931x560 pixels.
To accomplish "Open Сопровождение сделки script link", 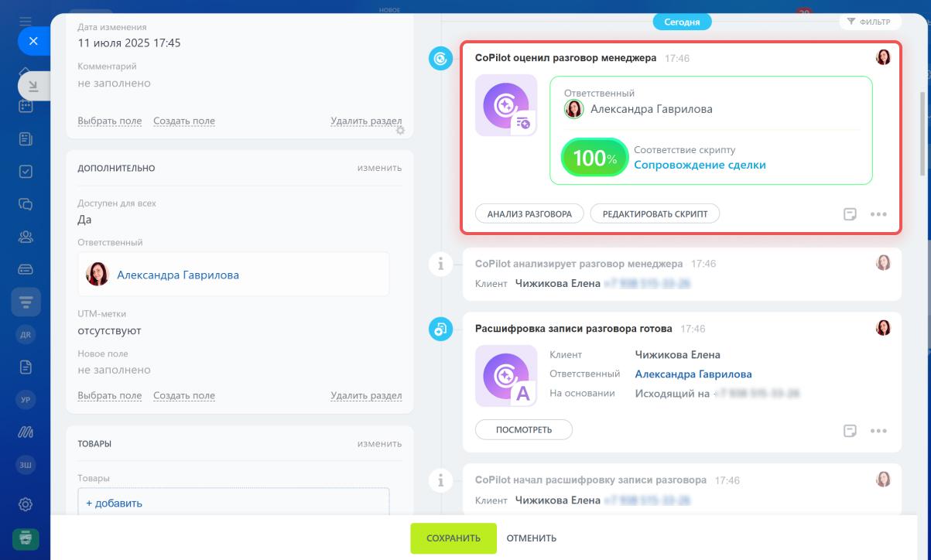I will pyautogui.click(x=700, y=165).
